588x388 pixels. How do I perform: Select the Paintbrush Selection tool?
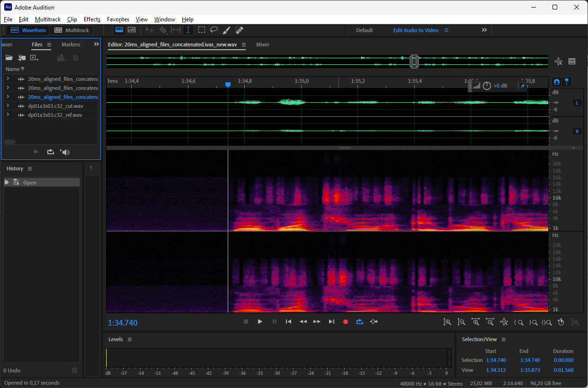(x=226, y=30)
